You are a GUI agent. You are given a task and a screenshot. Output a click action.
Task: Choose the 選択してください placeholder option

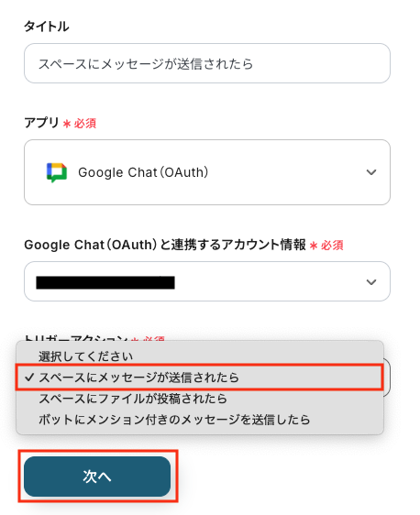pos(85,356)
